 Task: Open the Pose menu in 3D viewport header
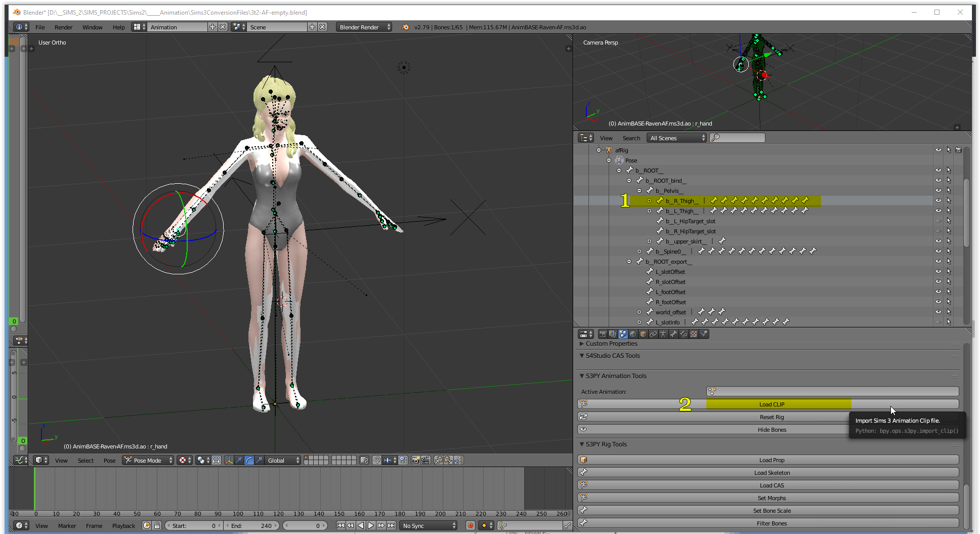coord(109,460)
